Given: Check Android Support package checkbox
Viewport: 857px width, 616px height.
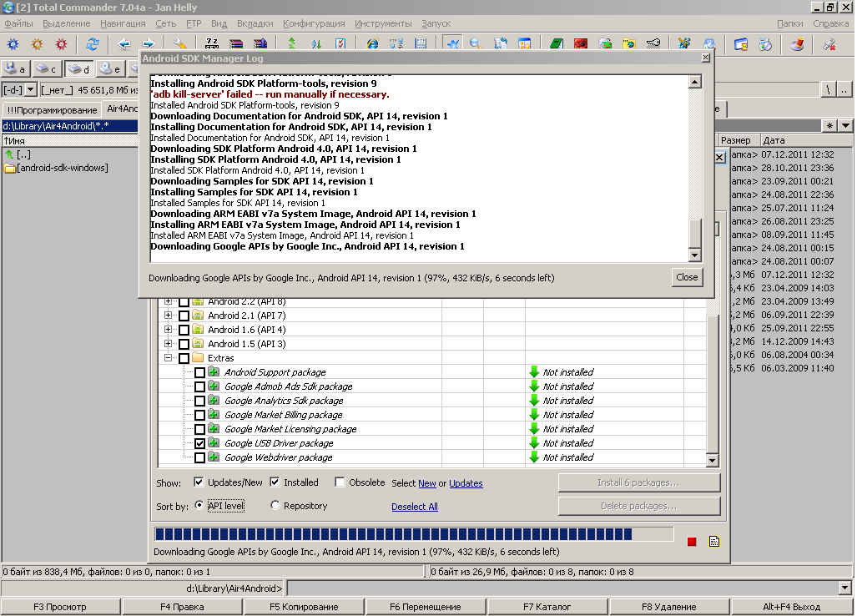Looking at the screenshot, I should pos(200,372).
